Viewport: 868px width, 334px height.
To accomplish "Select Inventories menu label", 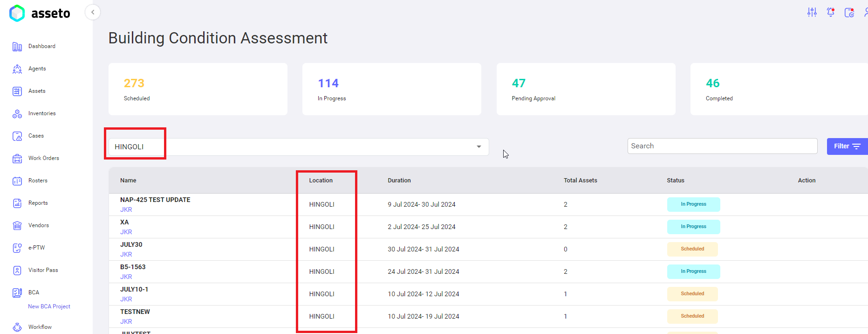I will (42, 113).
